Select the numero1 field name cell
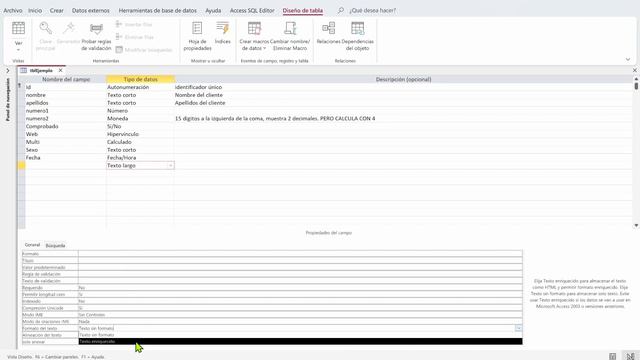The width and height of the screenshot is (640, 360). (x=65, y=111)
